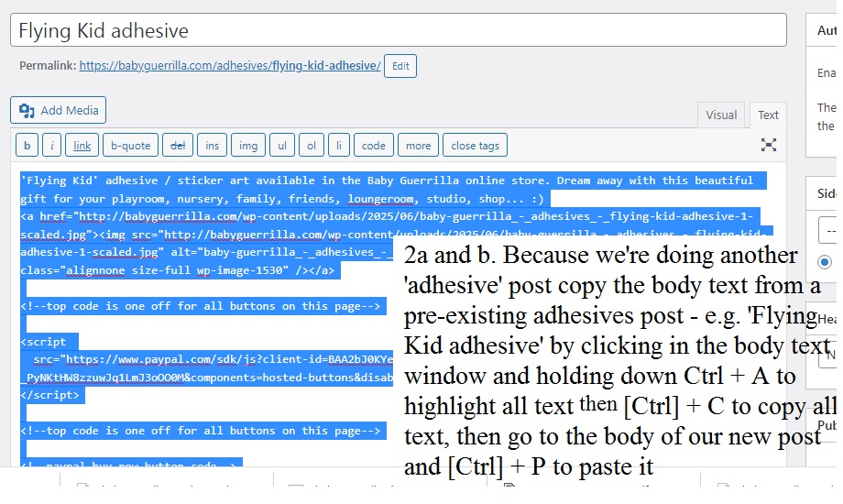Click the code quicktag button
Image resolution: width=843 pixels, height=504 pixels.
pyautogui.click(x=373, y=145)
